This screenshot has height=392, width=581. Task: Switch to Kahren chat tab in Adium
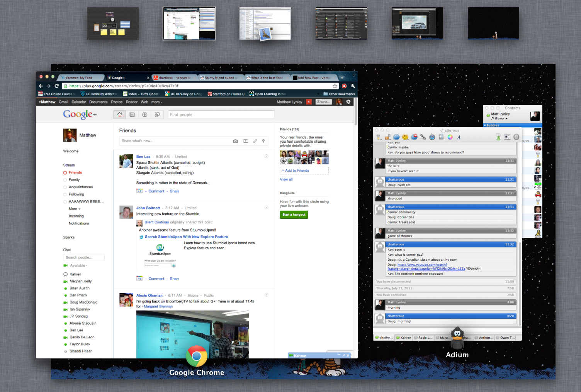pos(403,338)
